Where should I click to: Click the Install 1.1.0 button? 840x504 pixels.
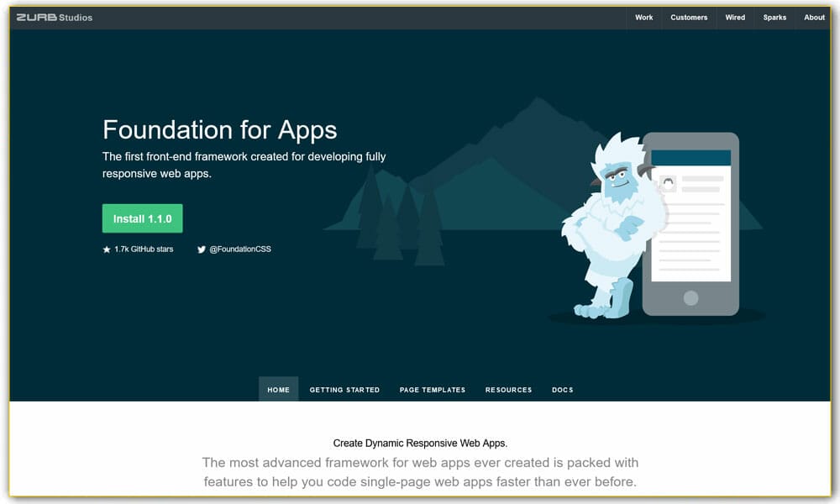(142, 218)
